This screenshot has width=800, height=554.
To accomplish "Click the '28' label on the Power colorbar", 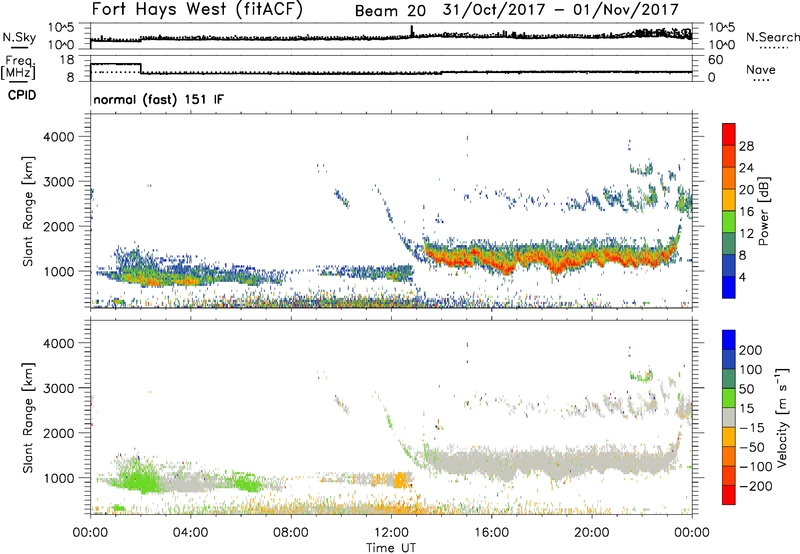I will click(x=746, y=146).
